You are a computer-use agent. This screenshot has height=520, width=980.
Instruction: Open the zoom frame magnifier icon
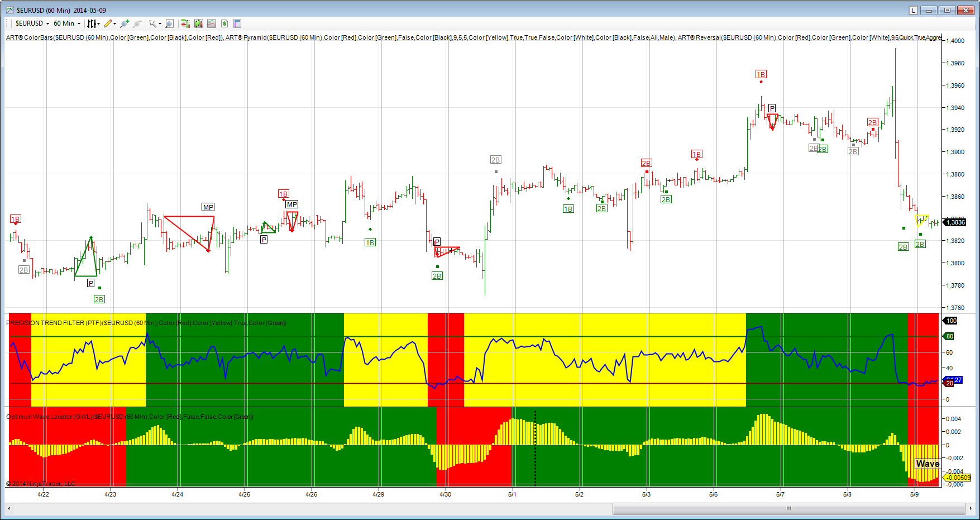[x=169, y=23]
